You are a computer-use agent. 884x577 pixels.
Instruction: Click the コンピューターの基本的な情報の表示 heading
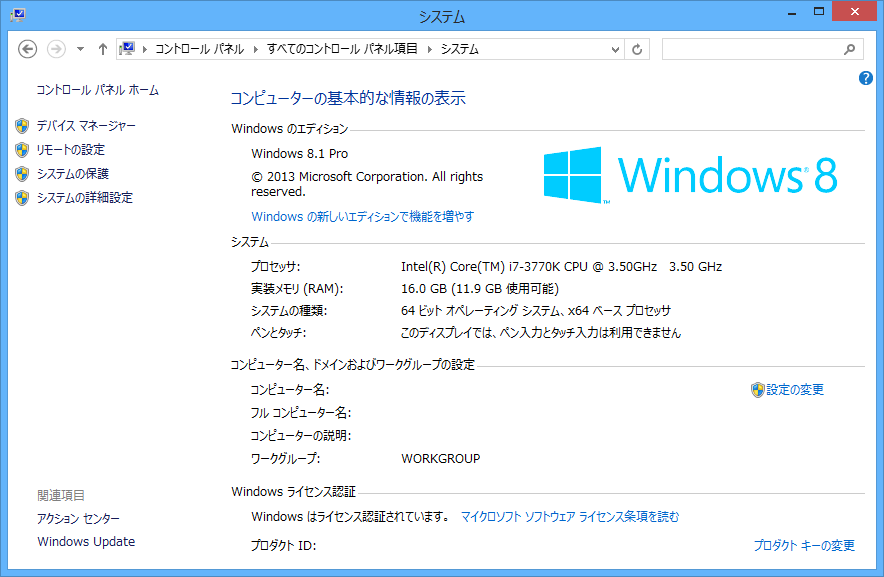coord(348,98)
